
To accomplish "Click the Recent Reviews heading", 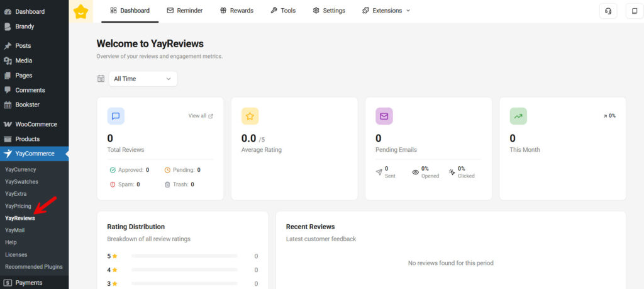I will click(310, 227).
